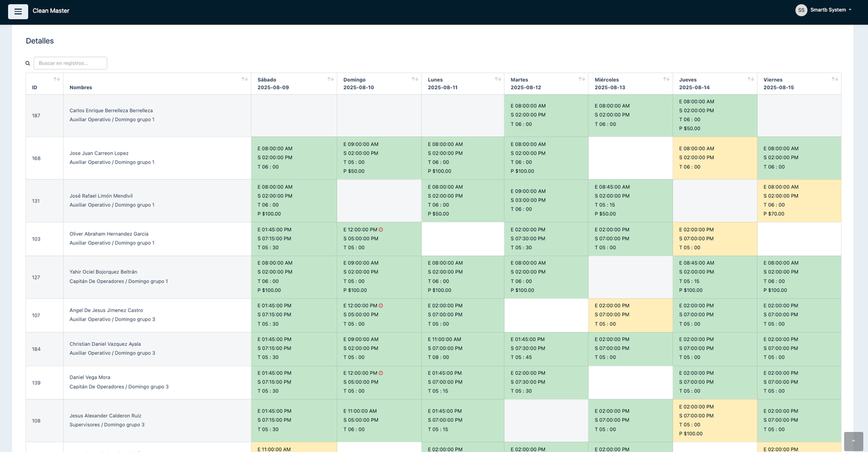
Task: Select employee name Angel De Jesus Jimenez Castro
Action: 106,310
